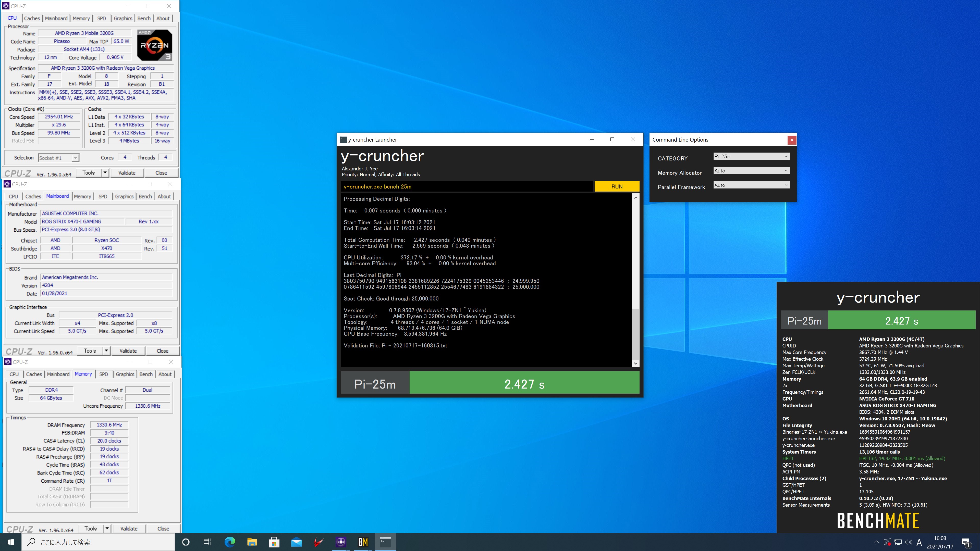Click the yellow RUN button
Viewport: 980px width, 551px height.
[617, 187]
